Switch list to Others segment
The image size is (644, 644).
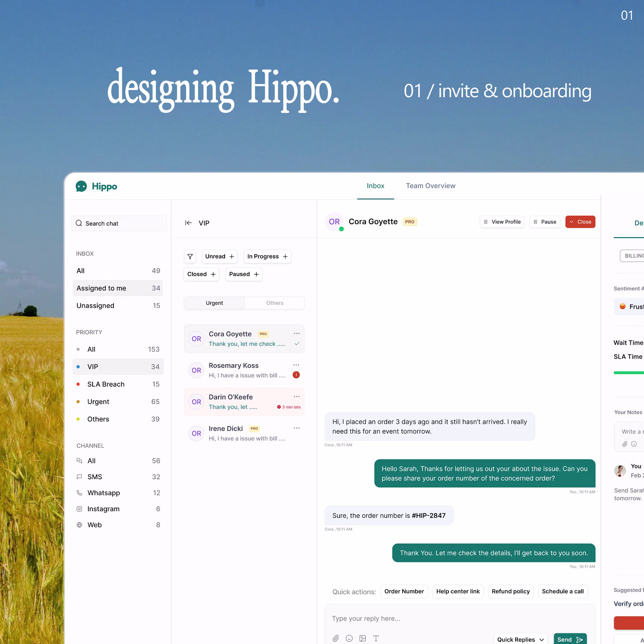[275, 303]
